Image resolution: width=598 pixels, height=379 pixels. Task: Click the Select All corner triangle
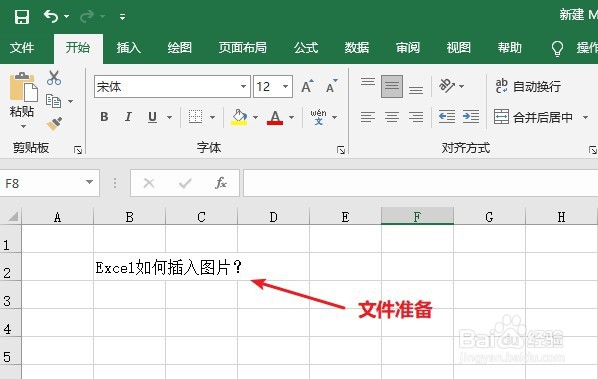pyautogui.click(x=12, y=217)
